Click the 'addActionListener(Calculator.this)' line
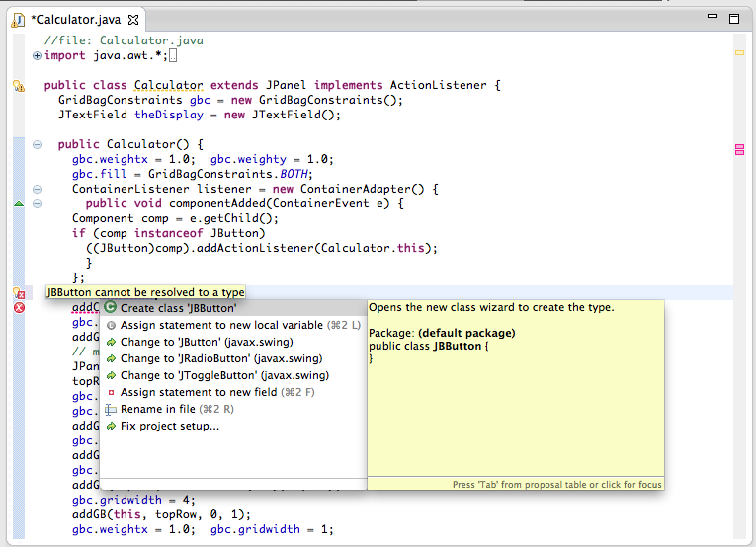 tap(262, 249)
